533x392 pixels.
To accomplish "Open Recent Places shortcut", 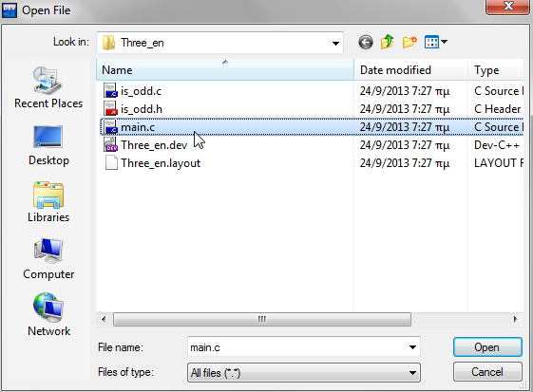I will tap(48, 87).
